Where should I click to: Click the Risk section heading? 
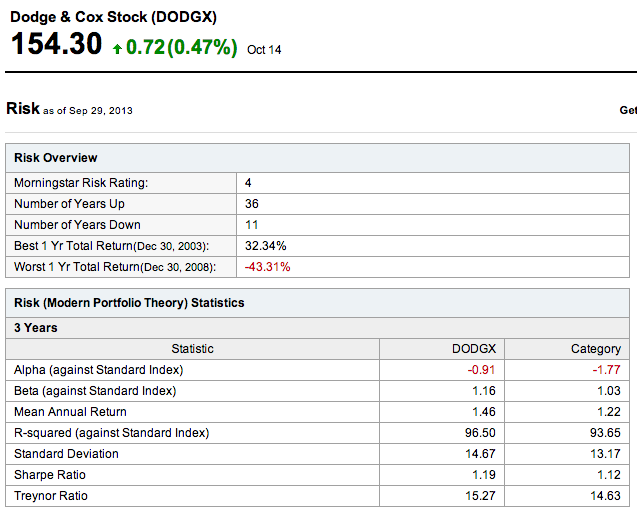pos(23,108)
